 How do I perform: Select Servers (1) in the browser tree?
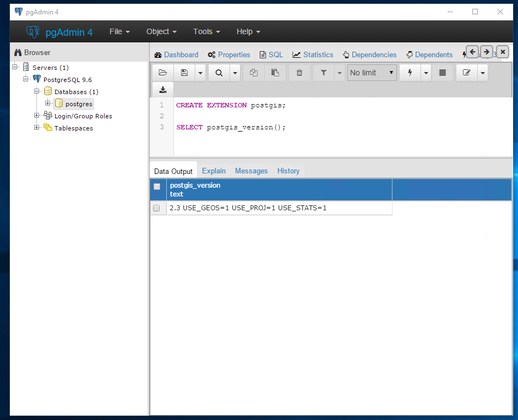50,68
